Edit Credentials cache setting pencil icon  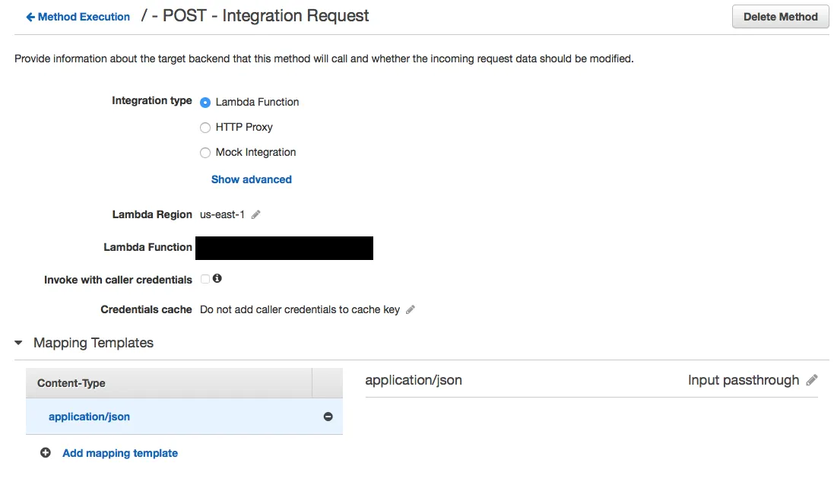411,309
